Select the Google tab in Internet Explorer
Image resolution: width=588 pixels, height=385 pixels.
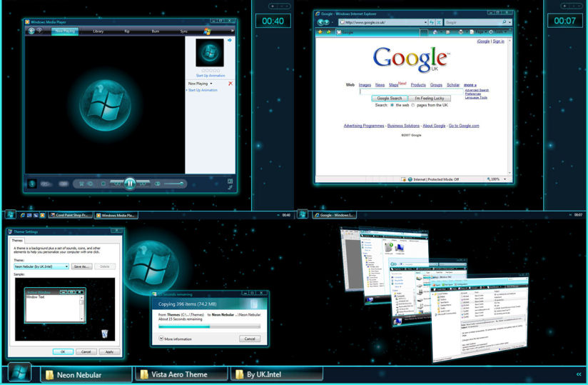(x=377, y=32)
